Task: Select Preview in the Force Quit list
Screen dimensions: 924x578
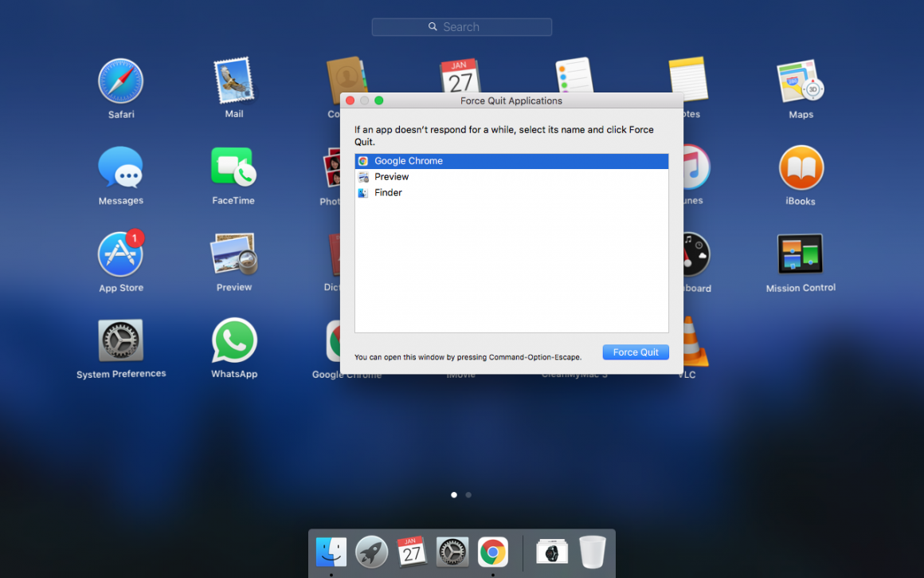Action: pyautogui.click(x=391, y=176)
